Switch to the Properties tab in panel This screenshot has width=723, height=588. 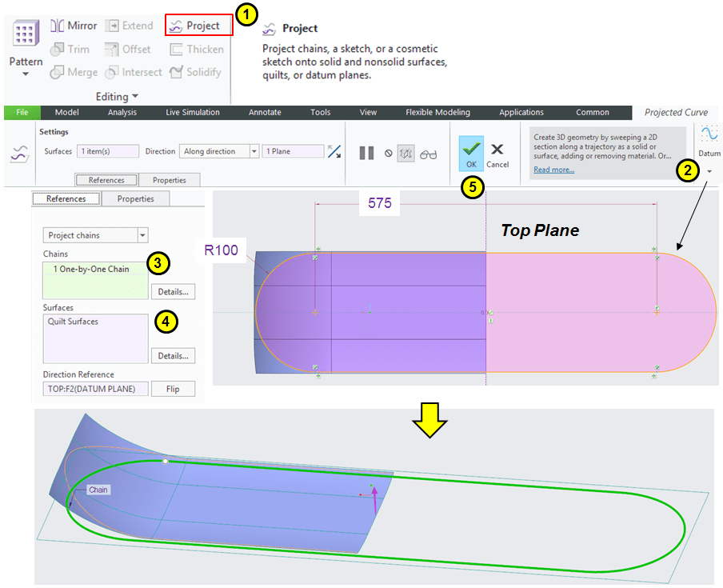click(x=135, y=198)
